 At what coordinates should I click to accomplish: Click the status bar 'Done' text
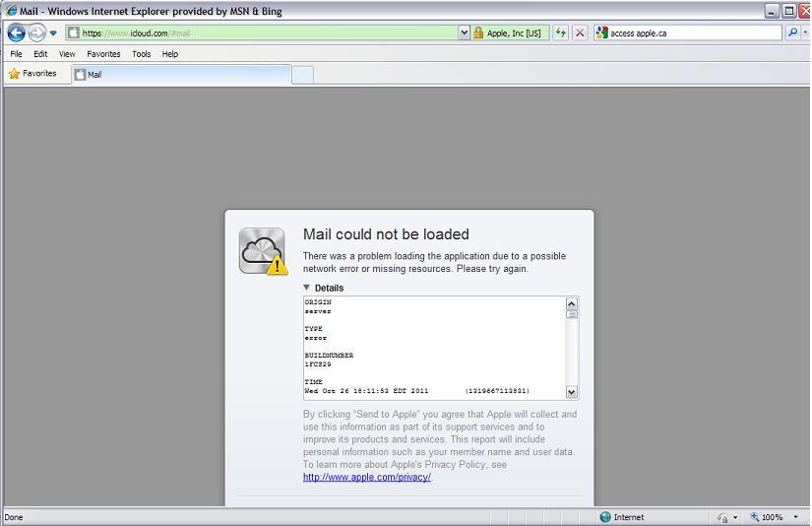(x=14, y=517)
